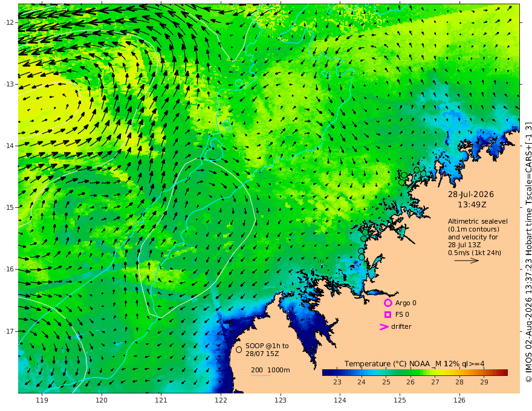532x411 pixels.
Task: Click the 'Argo 0' legend label
Action: click(406, 303)
